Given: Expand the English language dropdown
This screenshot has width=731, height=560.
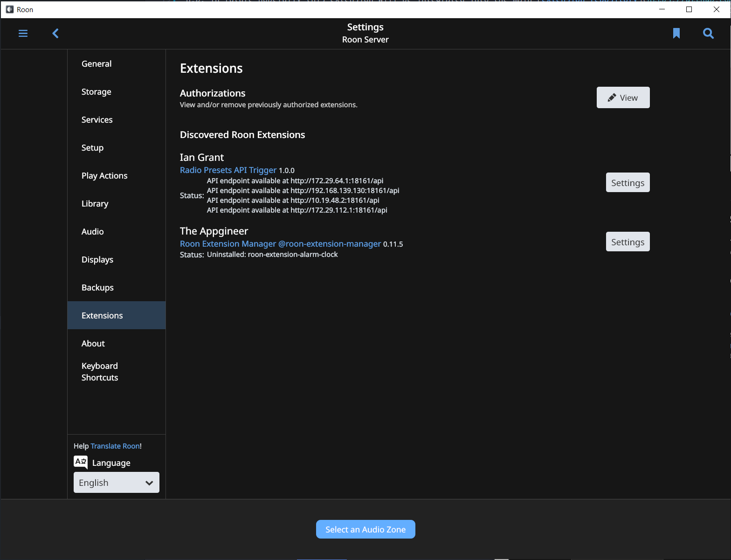Looking at the screenshot, I should [x=117, y=482].
